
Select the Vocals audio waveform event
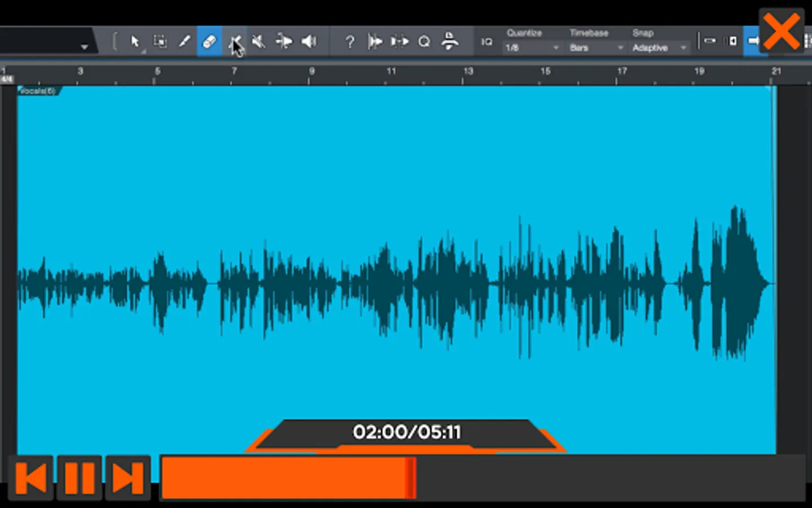coord(396,270)
